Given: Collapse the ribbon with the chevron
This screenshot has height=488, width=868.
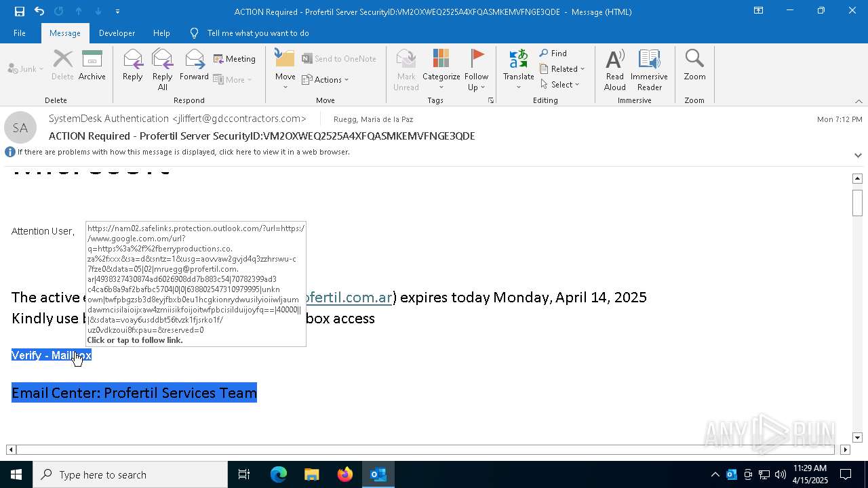Looking at the screenshot, I should (859, 101).
